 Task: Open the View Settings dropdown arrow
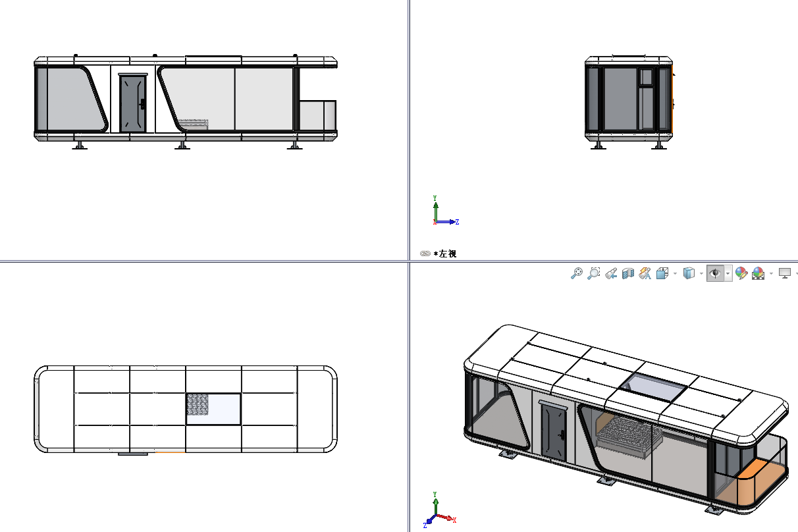point(795,273)
